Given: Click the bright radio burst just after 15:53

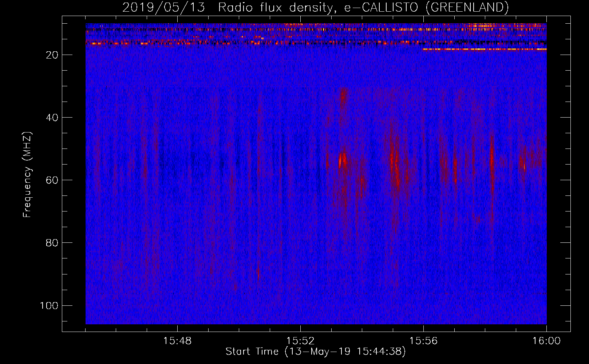Looking at the screenshot, I should pyautogui.click(x=342, y=159).
